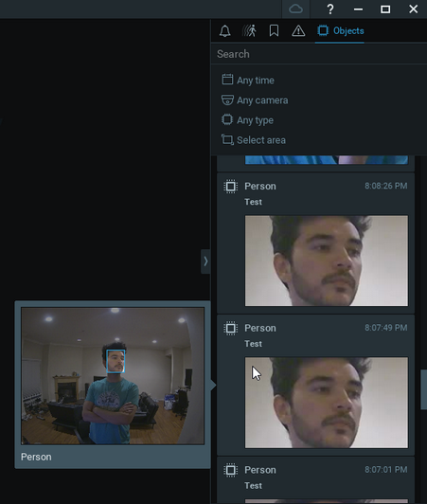Click object icon of 8:08:26 PM event

point(230,186)
